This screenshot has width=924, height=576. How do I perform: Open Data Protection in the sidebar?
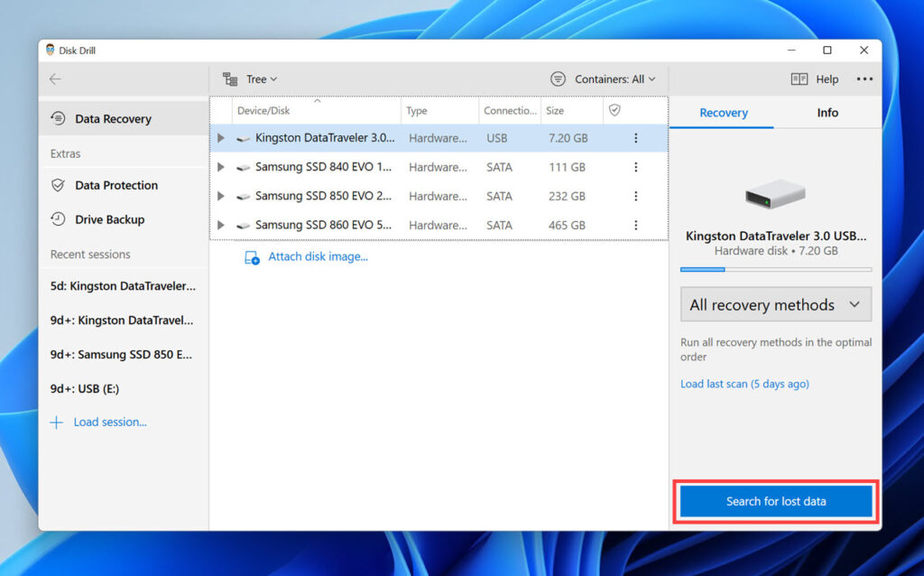[x=115, y=185]
